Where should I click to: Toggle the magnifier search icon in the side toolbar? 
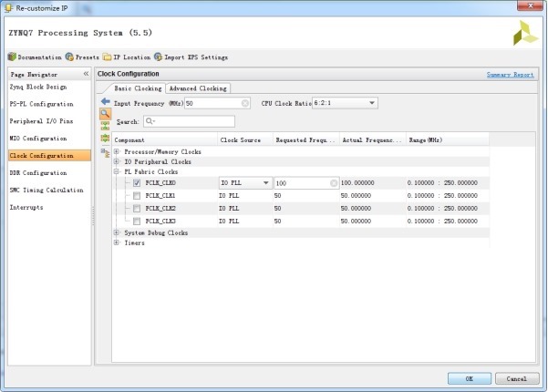(105, 114)
